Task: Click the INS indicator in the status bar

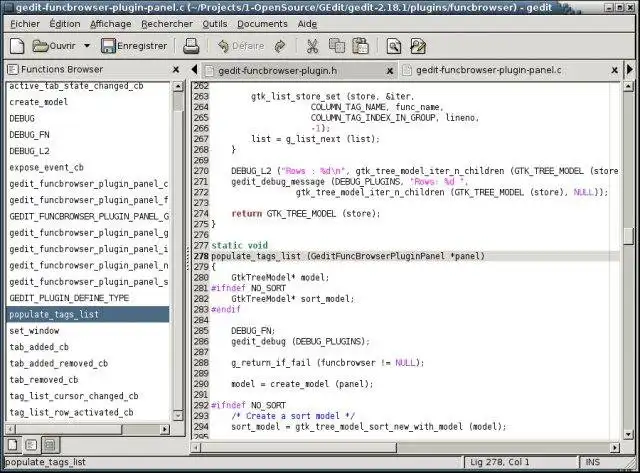Action: pyautogui.click(x=593, y=462)
